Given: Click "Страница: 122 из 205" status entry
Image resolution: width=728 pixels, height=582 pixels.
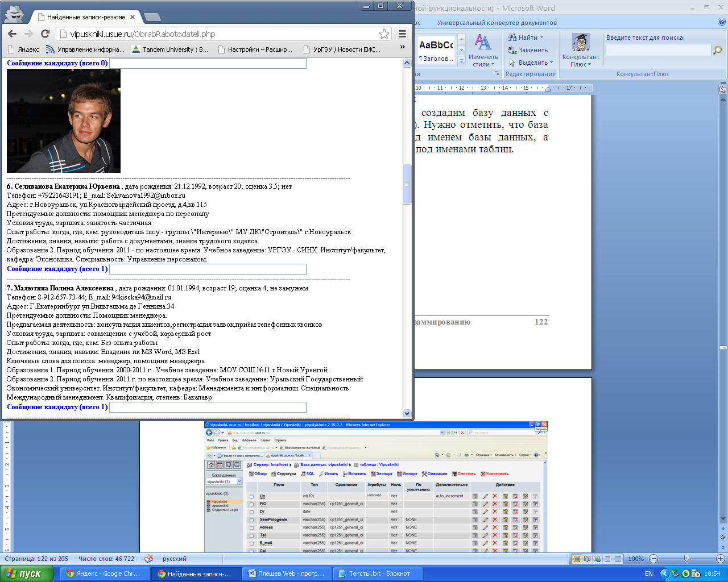Looking at the screenshot, I should (x=36, y=559).
